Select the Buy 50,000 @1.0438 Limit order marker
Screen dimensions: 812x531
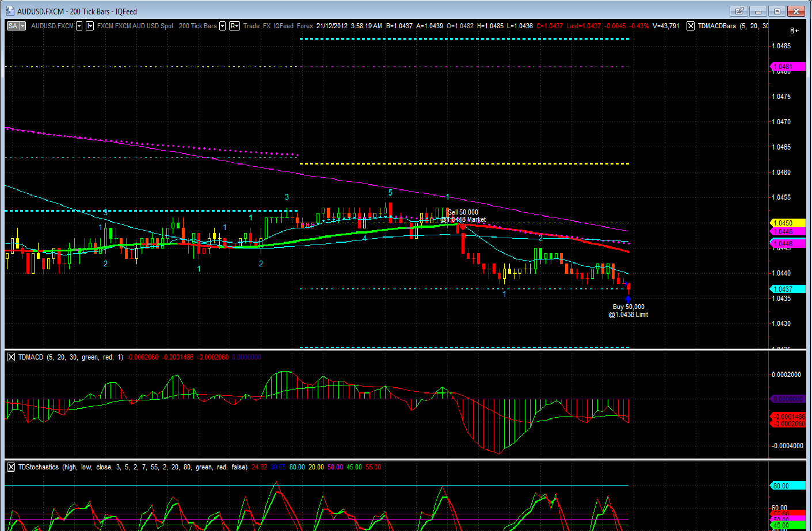coord(628,311)
